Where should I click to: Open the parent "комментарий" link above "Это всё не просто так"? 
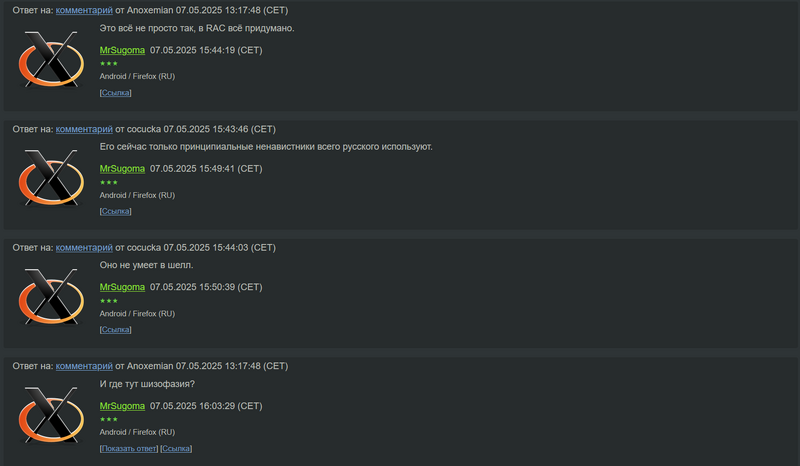tap(83, 10)
